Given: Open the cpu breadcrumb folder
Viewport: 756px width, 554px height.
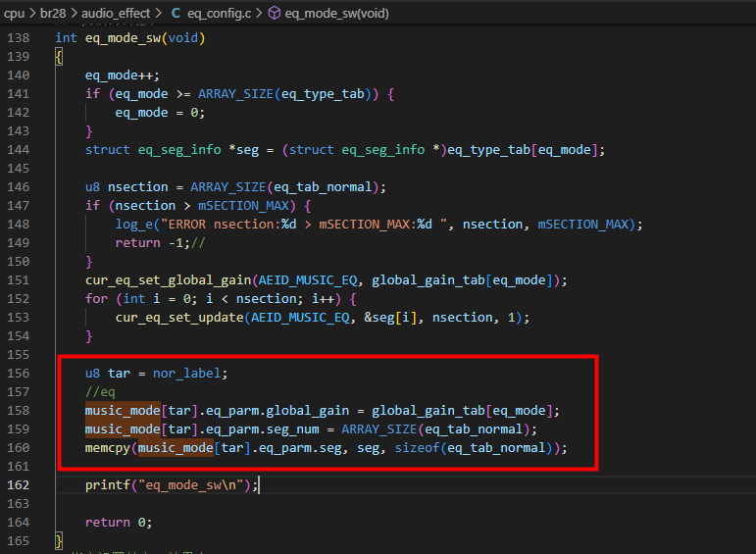Looking at the screenshot, I should (x=14, y=13).
